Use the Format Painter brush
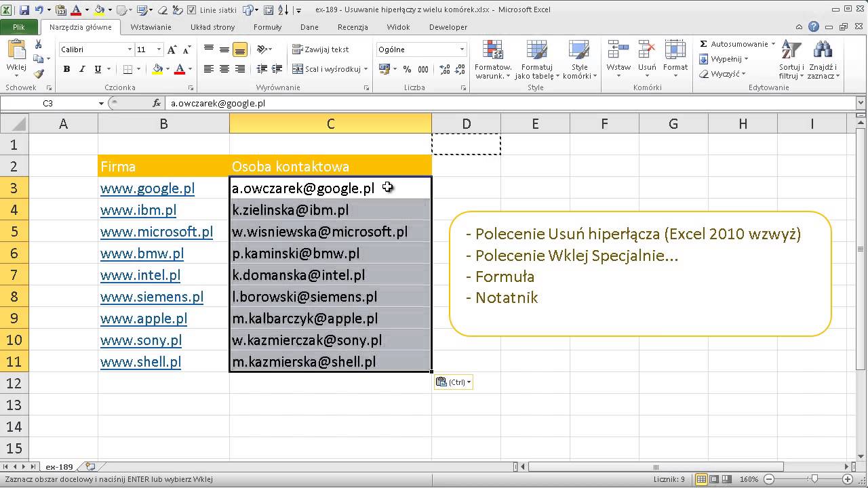This screenshot has width=868, height=488. click(38, 74)
